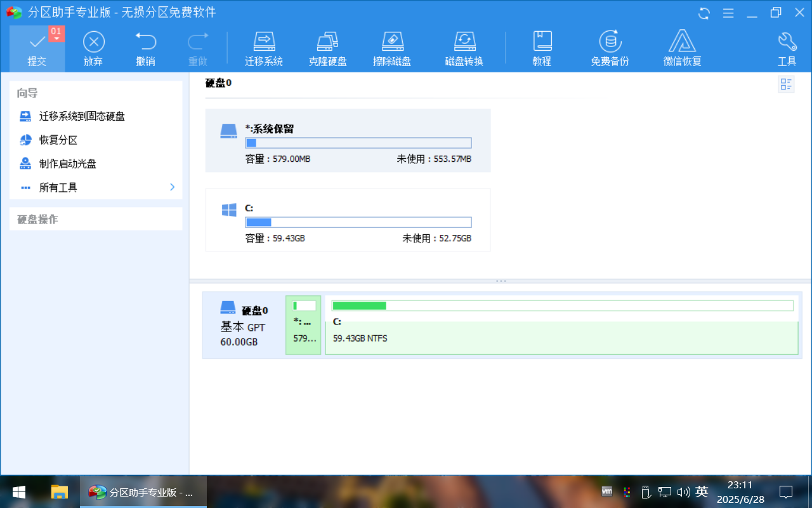This screenshot has width=812, height=508.
Task: Click the 容量：579.00MB text
Action: [x=278, y=159]
